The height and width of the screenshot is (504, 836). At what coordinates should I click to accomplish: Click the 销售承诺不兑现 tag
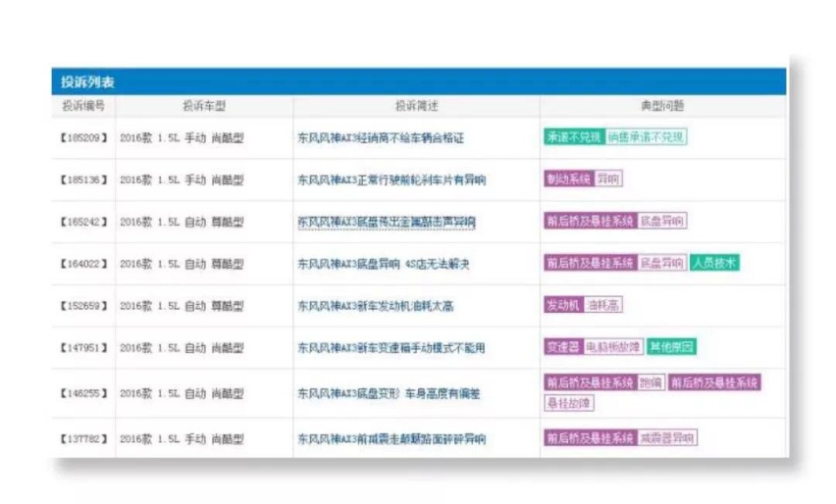tap(646, 137)
